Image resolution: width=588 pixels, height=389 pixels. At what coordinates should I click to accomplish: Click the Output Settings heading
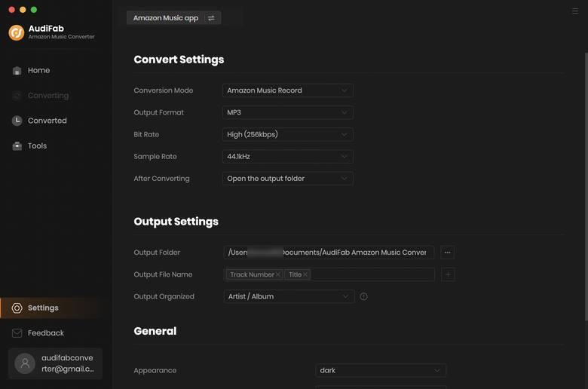(x=176, y=222)
